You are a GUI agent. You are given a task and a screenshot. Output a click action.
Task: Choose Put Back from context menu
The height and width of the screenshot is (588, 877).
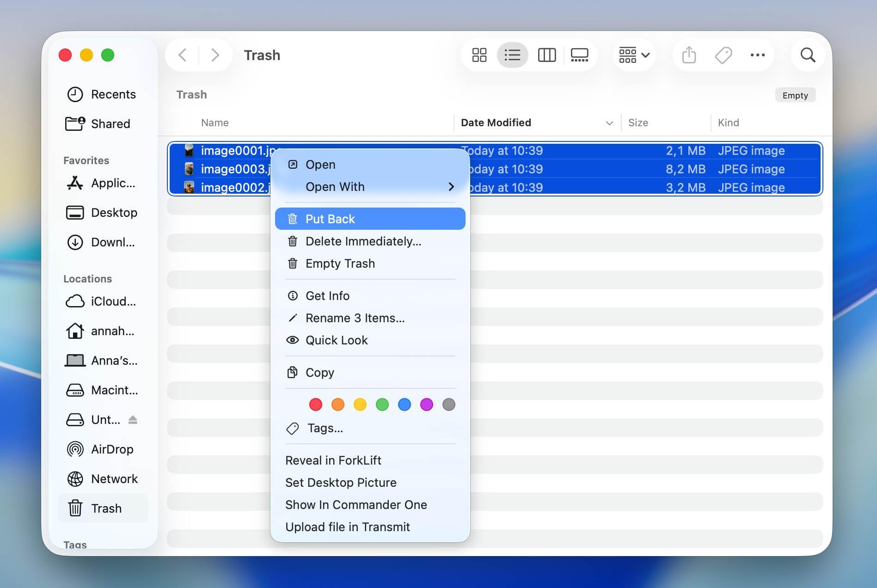coord(370,219)
